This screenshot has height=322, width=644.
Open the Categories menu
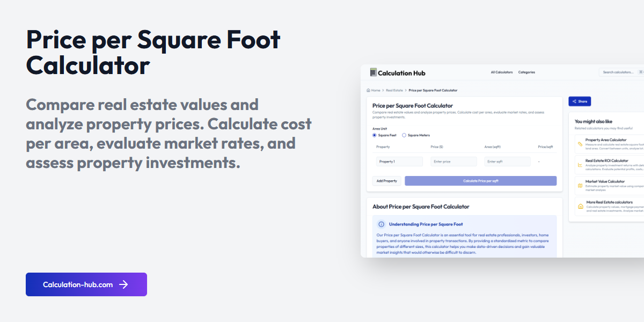click(526, 72)
